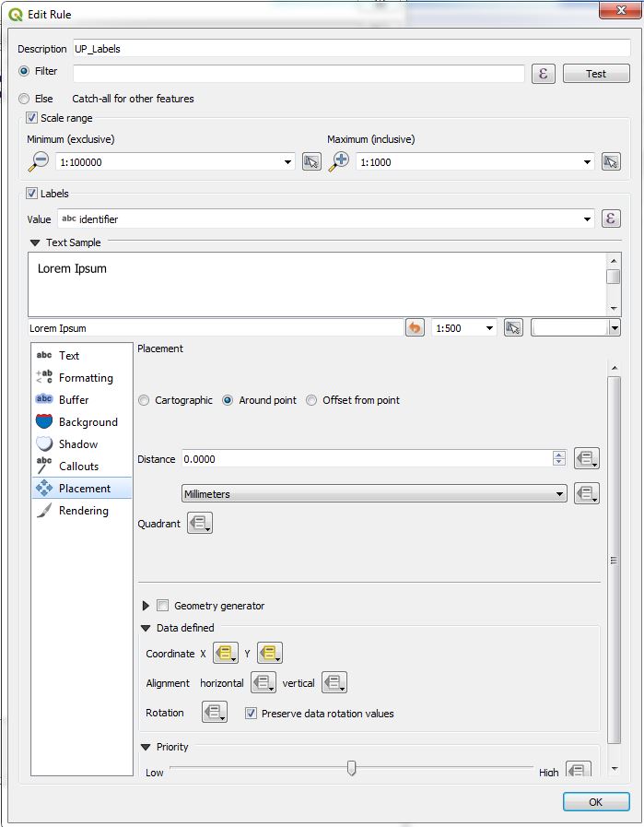Select the Filter radio button
This screenshot has height=827, width=644.
pyautogui.click(x=24, y=71)
